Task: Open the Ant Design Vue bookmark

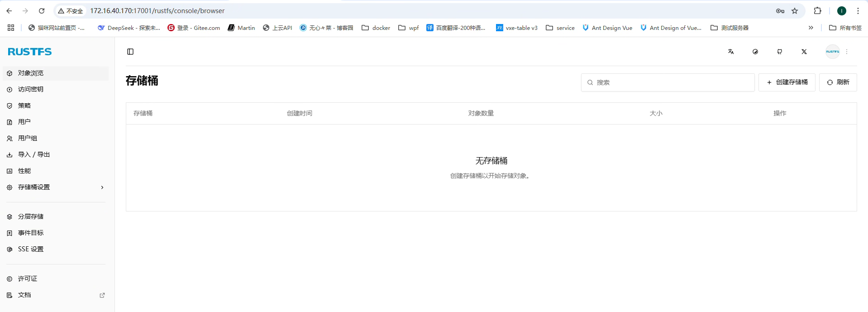Action: pyautogui.click(x=607, y=28)
